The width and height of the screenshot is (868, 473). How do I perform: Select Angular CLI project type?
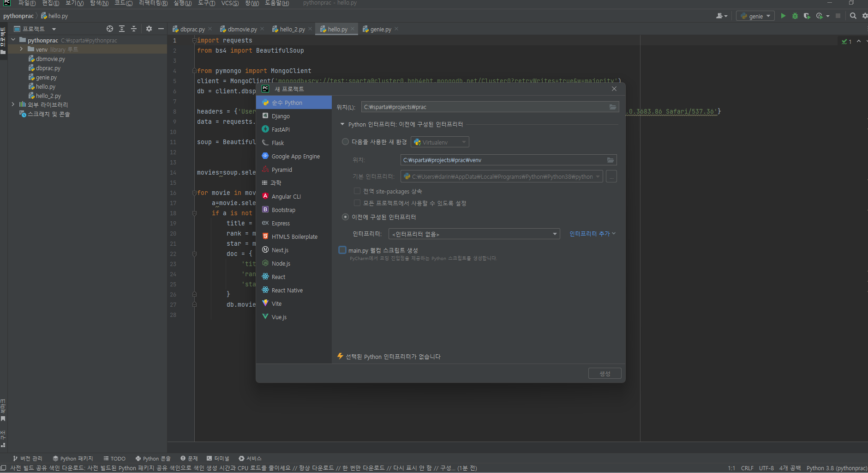click(x=294, y=196)
